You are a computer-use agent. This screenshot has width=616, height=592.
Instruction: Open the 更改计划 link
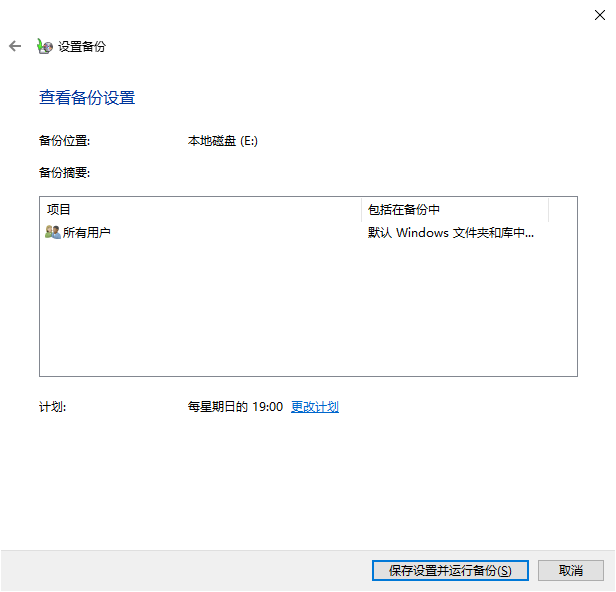point(315,407)
